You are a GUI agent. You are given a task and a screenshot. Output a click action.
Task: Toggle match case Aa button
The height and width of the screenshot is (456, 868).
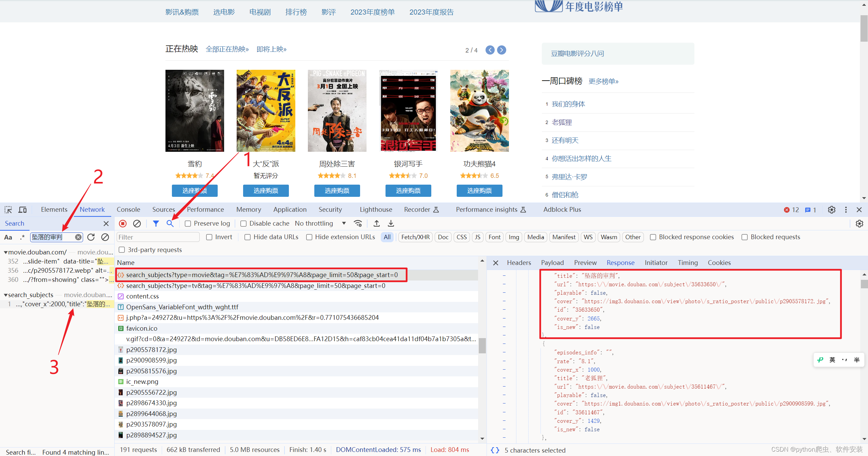8,237
